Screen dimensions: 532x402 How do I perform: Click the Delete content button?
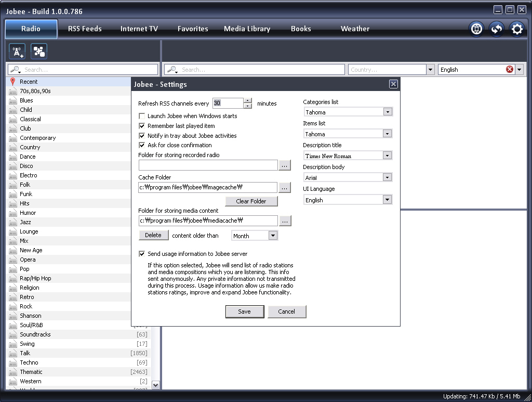pyautogui.click(x=153, y=235)
